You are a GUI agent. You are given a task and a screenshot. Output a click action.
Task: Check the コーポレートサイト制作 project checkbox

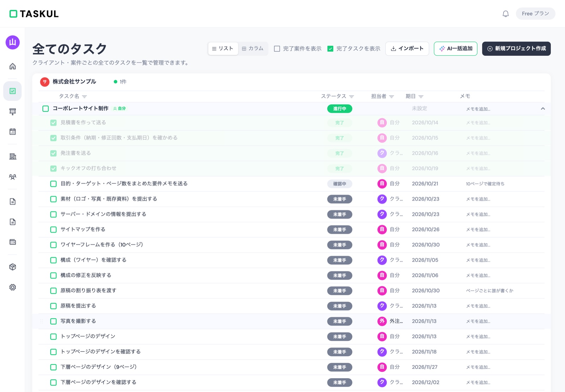46,109
